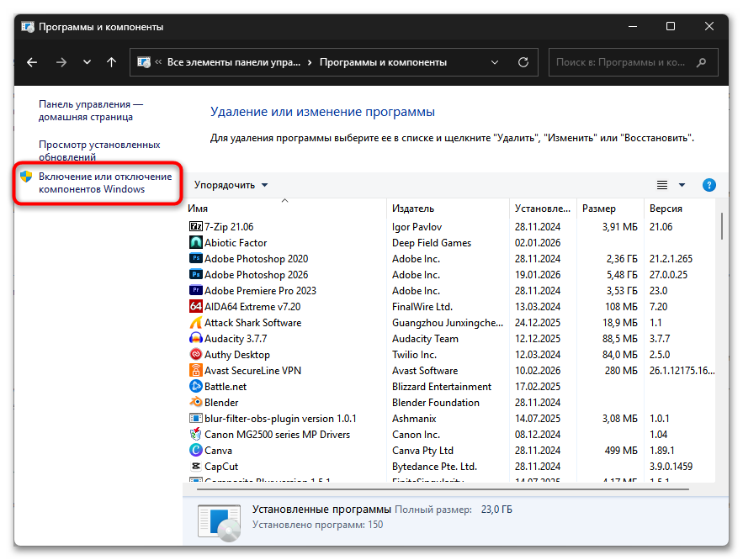
Task: Click the vertical scrollbar of program list
Action: point(722,227)
